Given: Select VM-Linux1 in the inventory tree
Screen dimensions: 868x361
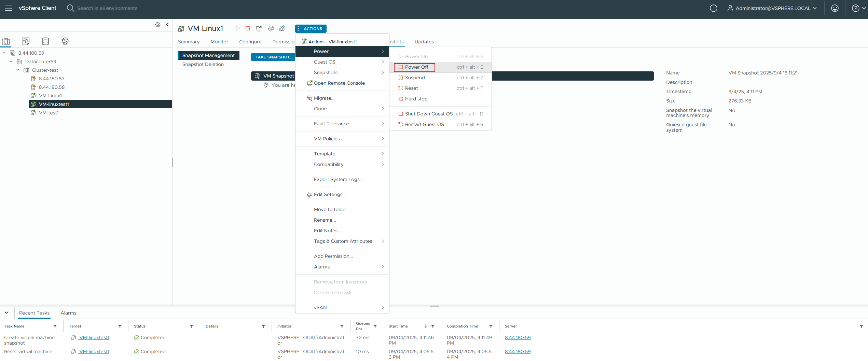Looking at the screenshot, I should click(50, 96).
